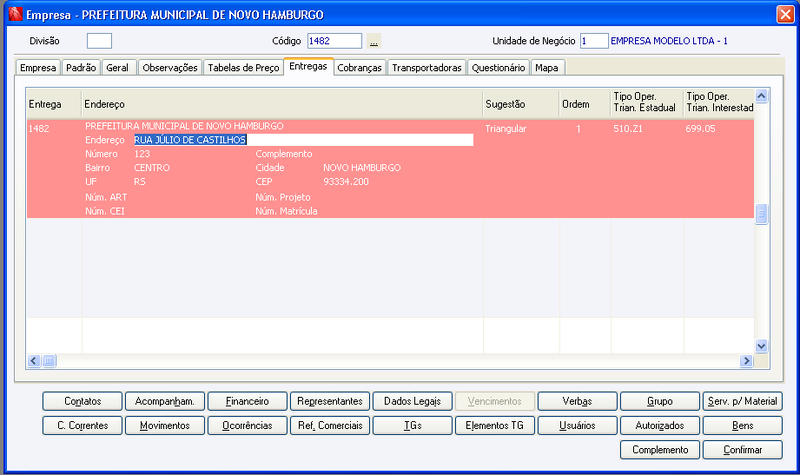This screenshot has height=475, width=800.
Task: Click the scroll up arrow of the grid
Action: pos(761,95)
